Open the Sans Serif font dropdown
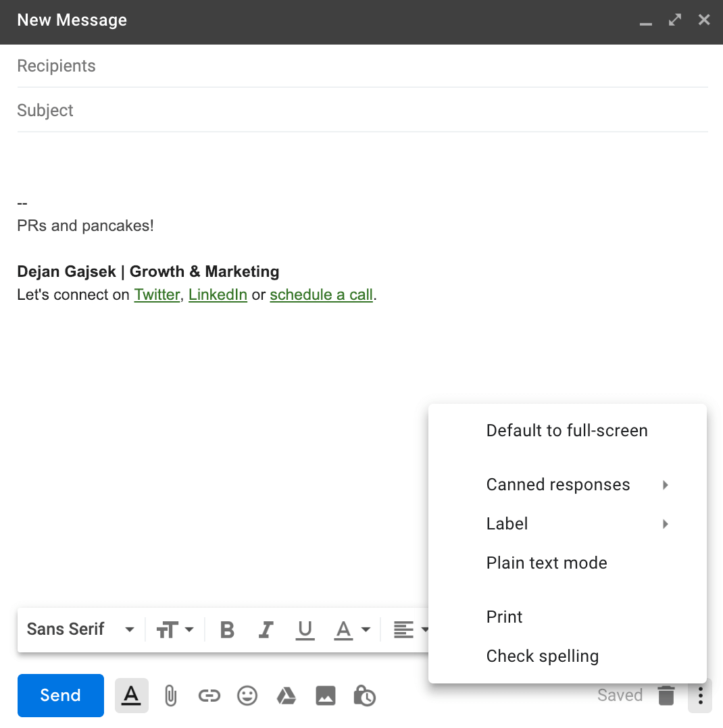The width and height of the screenshot is (723, 728). click(81, 629)
